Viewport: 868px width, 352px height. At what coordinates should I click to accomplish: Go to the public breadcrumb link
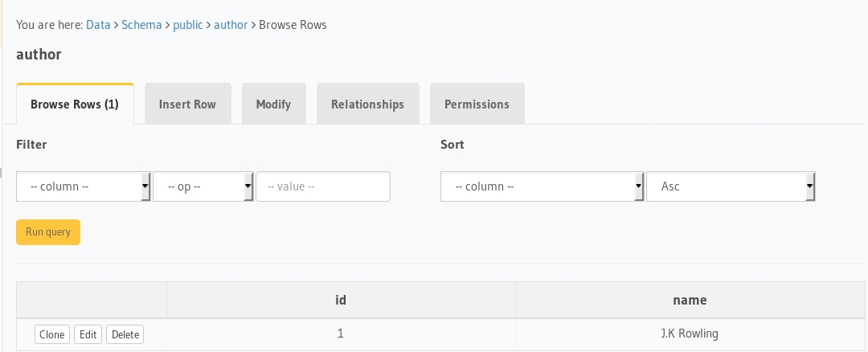(188, 25)
